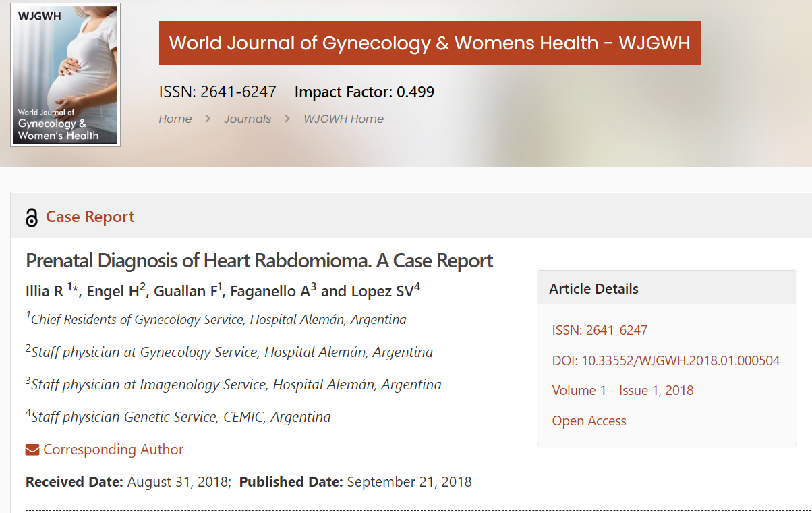Click the breadcrumb chevron after Journals

coord(287,119)
